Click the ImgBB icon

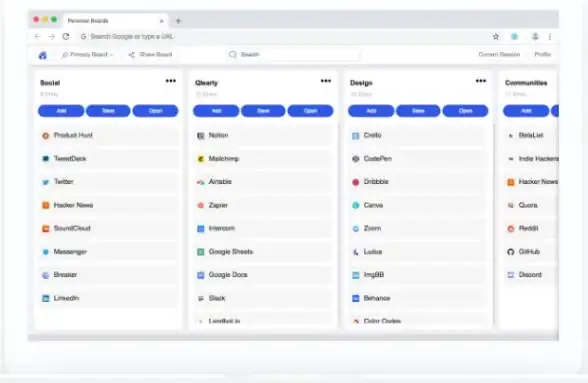(356, 275)
